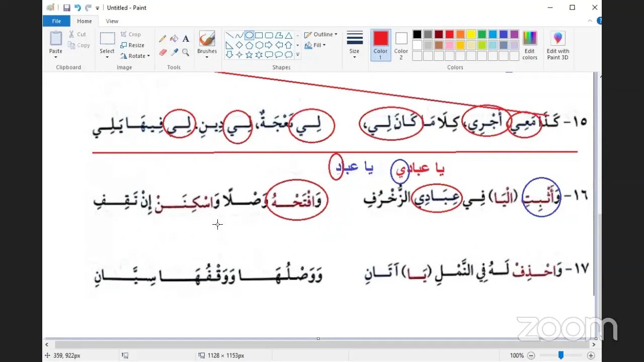644x362 pixels.
Task: Open the Paste dropdown arrow
Action: click(56, 57)
